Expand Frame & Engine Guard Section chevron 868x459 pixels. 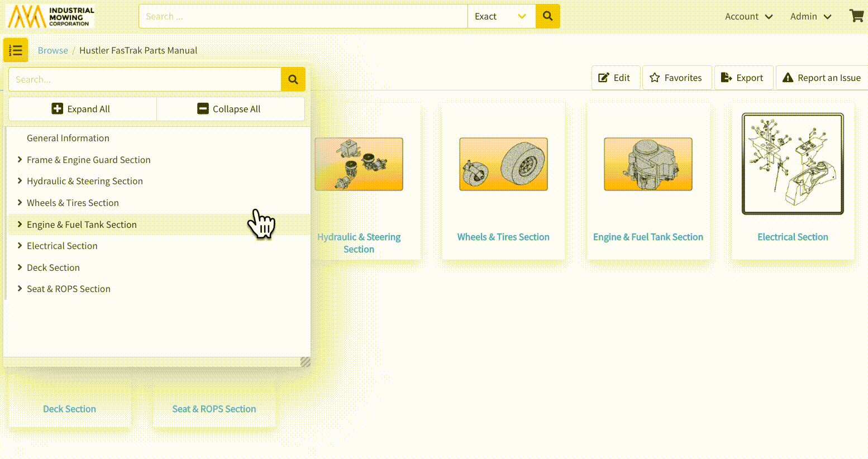(x=20, y=160)
